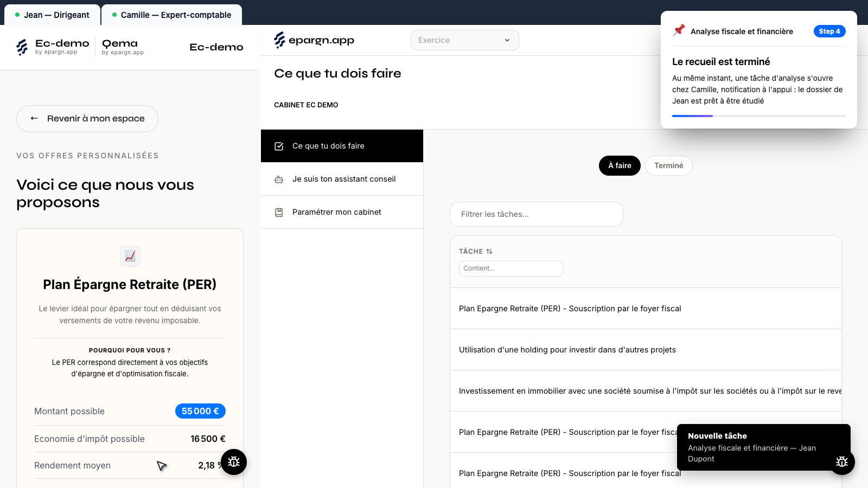Click the Ec-demo by epargn.app logo

(53, 47)
